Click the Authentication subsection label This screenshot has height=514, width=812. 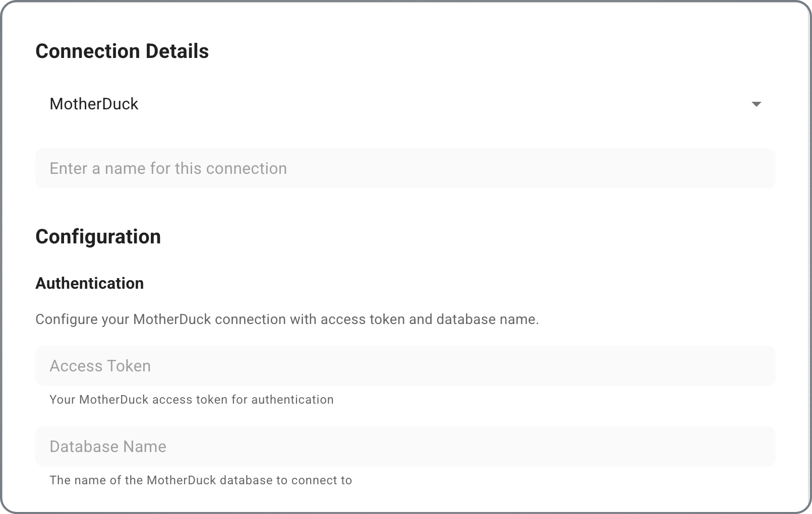click(x=89, y=283)
